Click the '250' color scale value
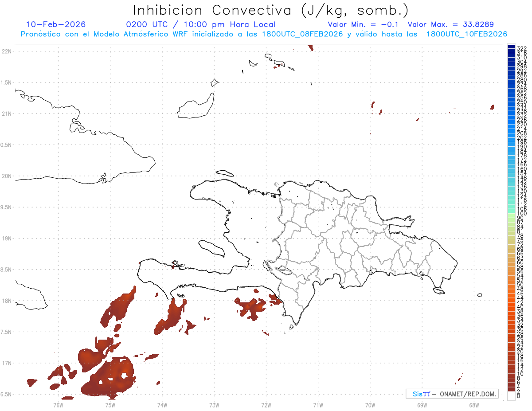 [x=521, y=102]
